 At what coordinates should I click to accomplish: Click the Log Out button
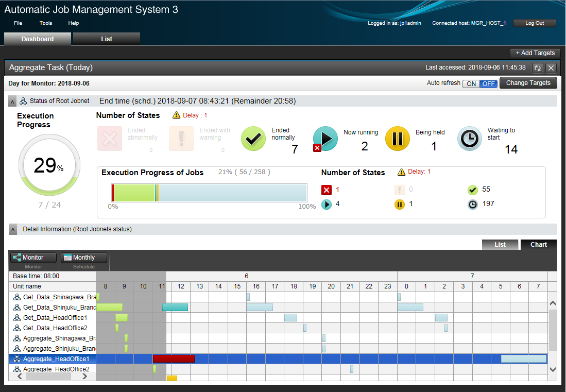tap(535, 23)
